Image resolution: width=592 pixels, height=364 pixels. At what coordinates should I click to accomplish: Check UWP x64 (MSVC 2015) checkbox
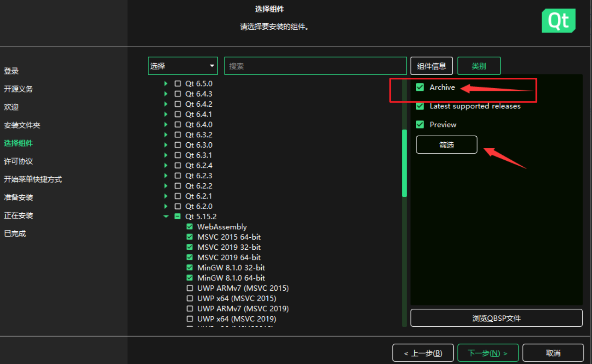pos(190,298)
